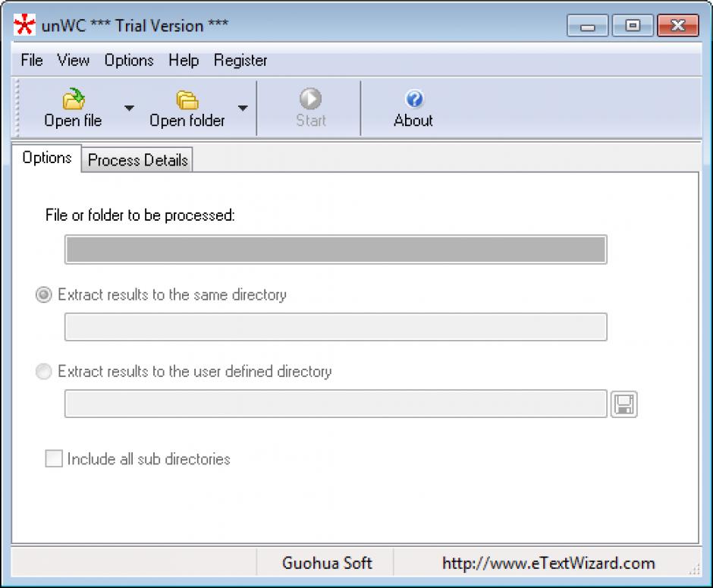The image size is (713, 588).
Task: Visit the eTextWizard.com link
Action: [548, 563]
